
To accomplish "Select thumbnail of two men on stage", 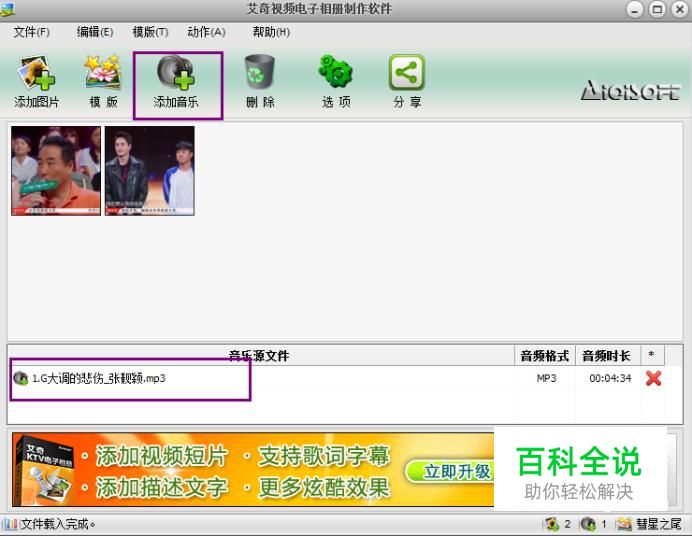I will coord(150,171).
